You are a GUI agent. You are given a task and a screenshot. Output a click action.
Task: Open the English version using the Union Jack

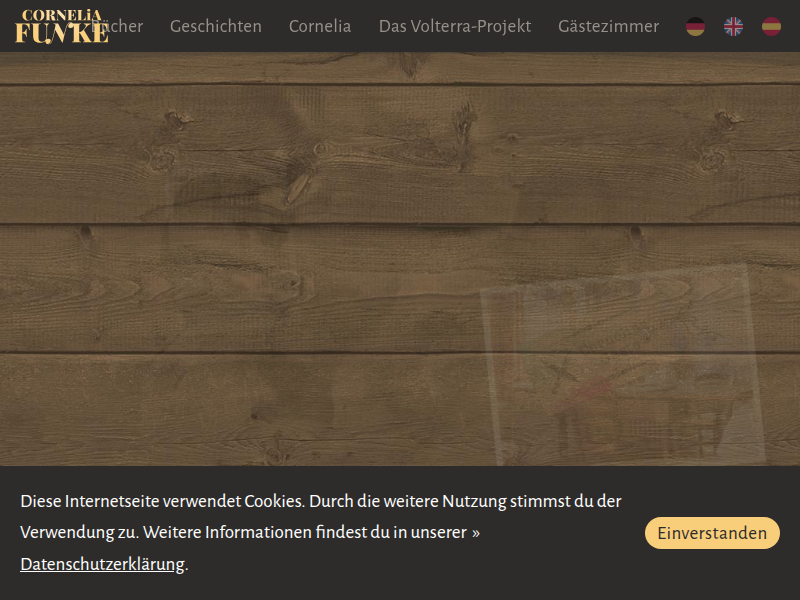pos(733,27)
